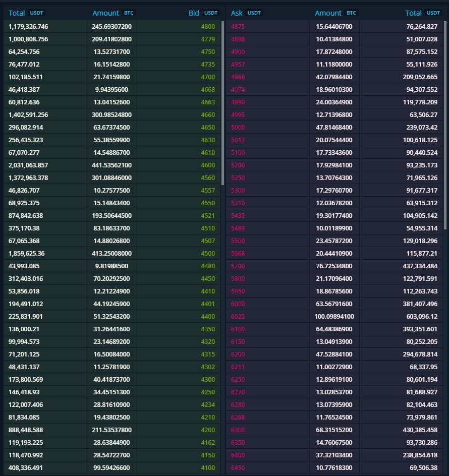Click the asks panel scrollbar
Image resolution: width=449 pixels, height=476 pixels.
point(445,125)
